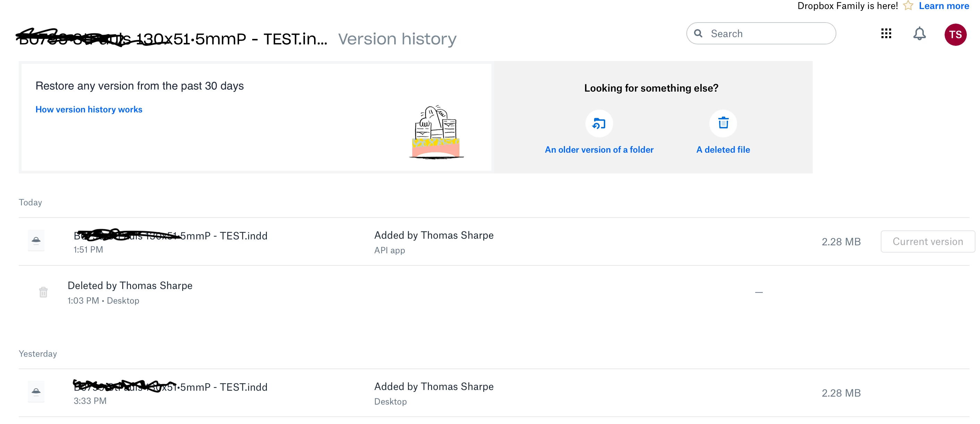Click the notifications bell icon
The height and width of the screenshot is (424, 980).
pos(919,34)
